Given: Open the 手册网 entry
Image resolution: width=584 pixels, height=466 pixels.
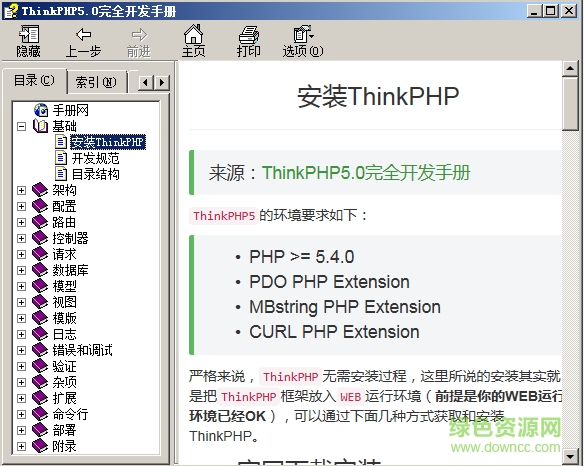Looking at the screenshot, I should click(x=70, y=110).
